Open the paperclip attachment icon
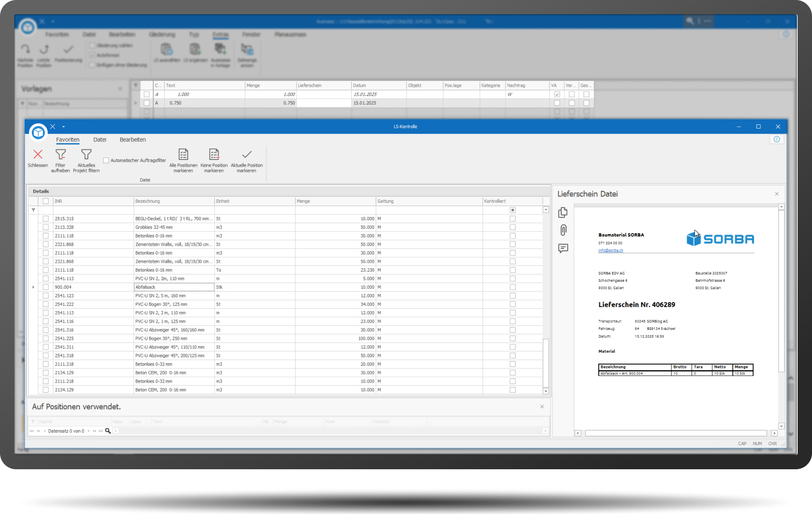This screenshot has height=514, width=812. point(563,230)
